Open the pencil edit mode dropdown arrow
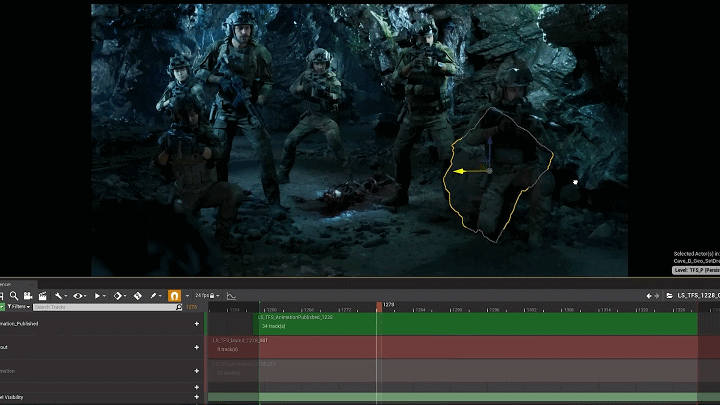 (x=160, y=296)
